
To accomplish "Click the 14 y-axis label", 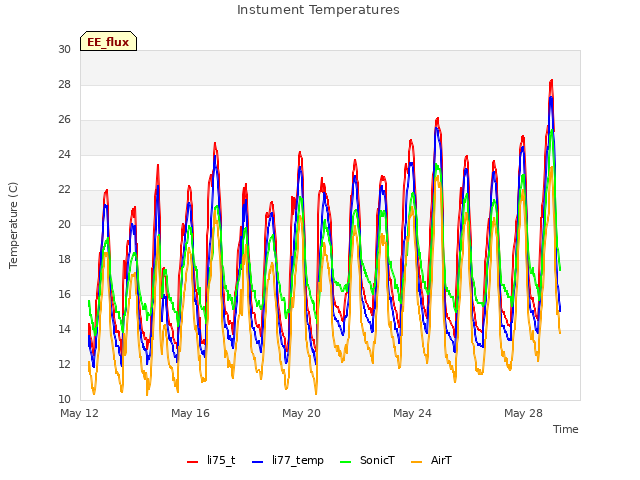I will pos(64,329).
